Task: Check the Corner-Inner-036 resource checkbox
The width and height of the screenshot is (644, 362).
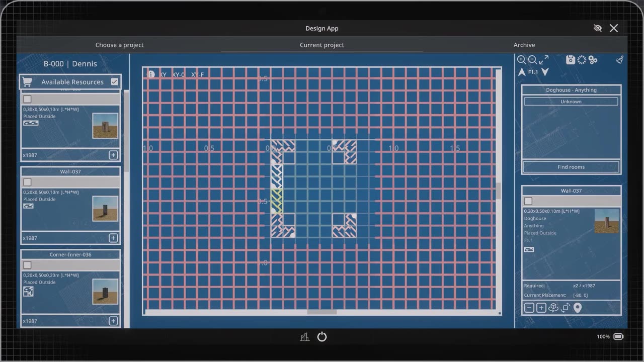Action: tap(28, 265)
